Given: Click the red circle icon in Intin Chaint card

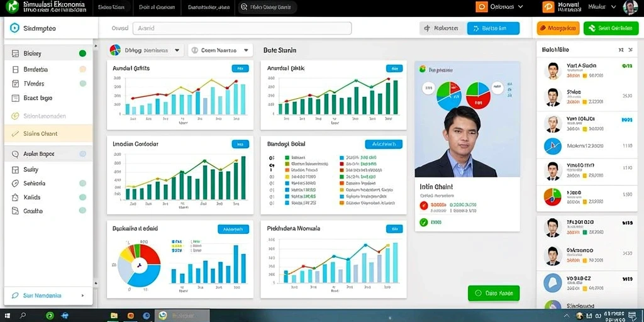Looking at the screenshot, I should pos(424,206).
